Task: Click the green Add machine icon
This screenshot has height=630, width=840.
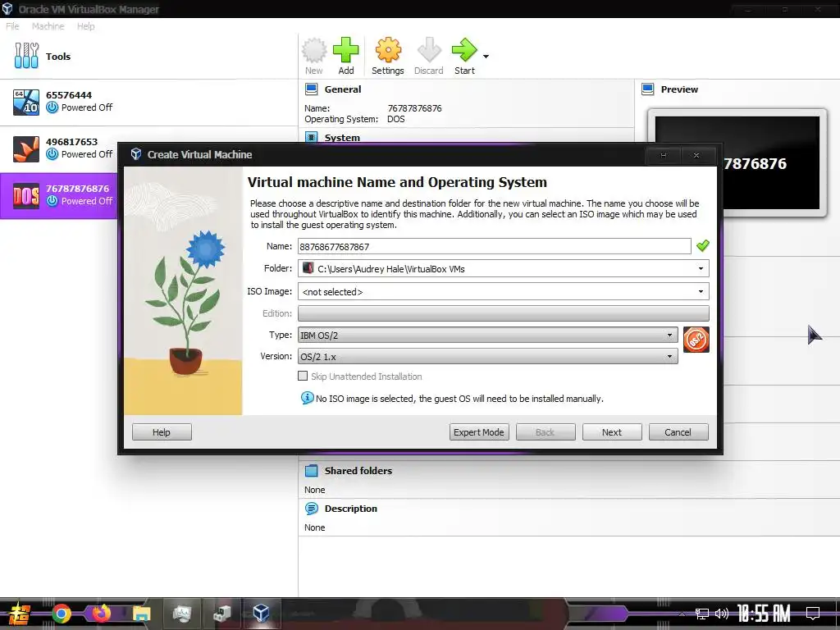Action: pos(346,50)
